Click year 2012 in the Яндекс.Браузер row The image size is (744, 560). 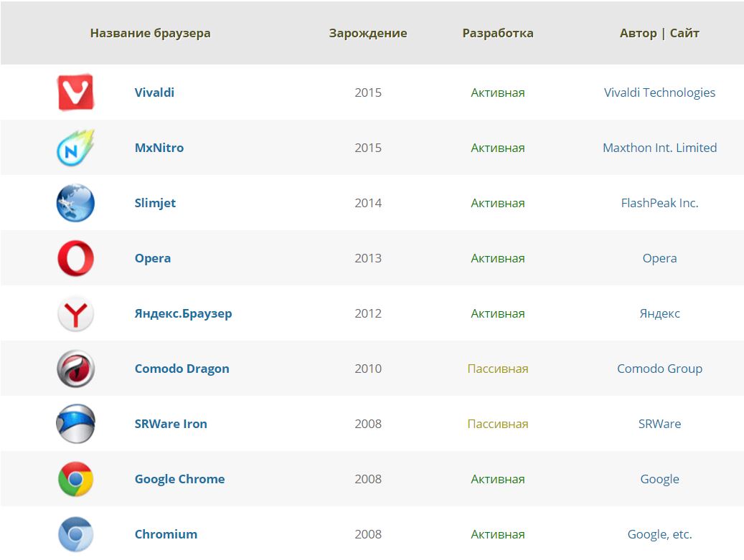click(x=368, y=313)
